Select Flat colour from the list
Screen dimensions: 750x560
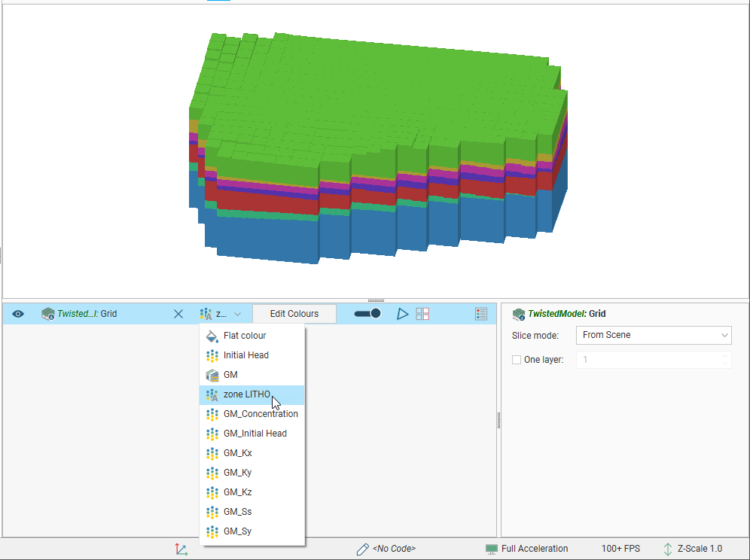(x=245, y=336)
